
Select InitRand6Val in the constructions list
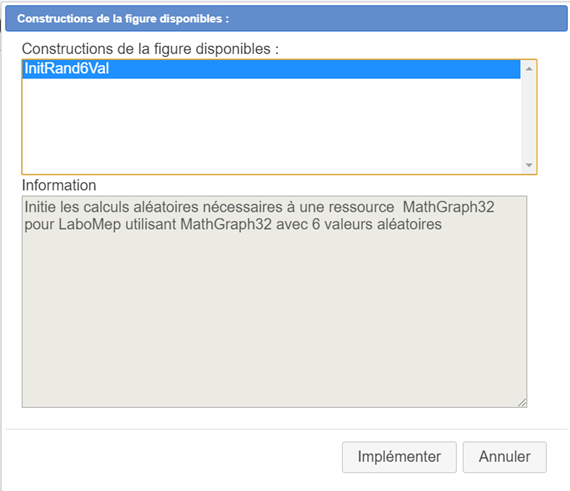pyautogui.click(x=271, y=69)
